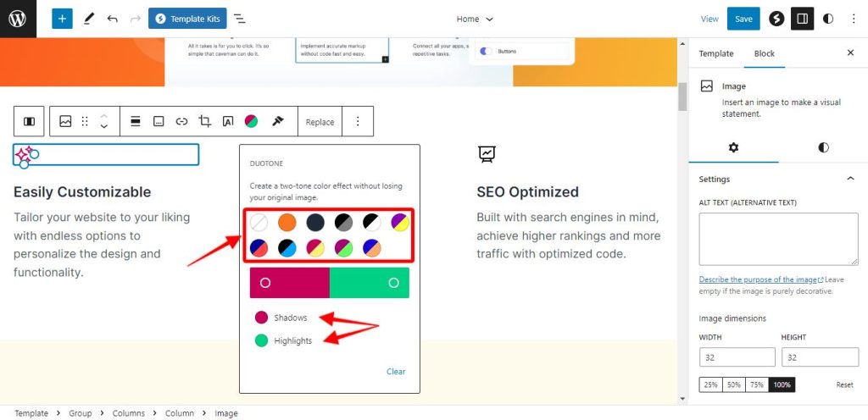Open block toolbar three-dot options menu
Image resolution: width=868 pixels, height=420 pixels.
click(x=358, y=121)
